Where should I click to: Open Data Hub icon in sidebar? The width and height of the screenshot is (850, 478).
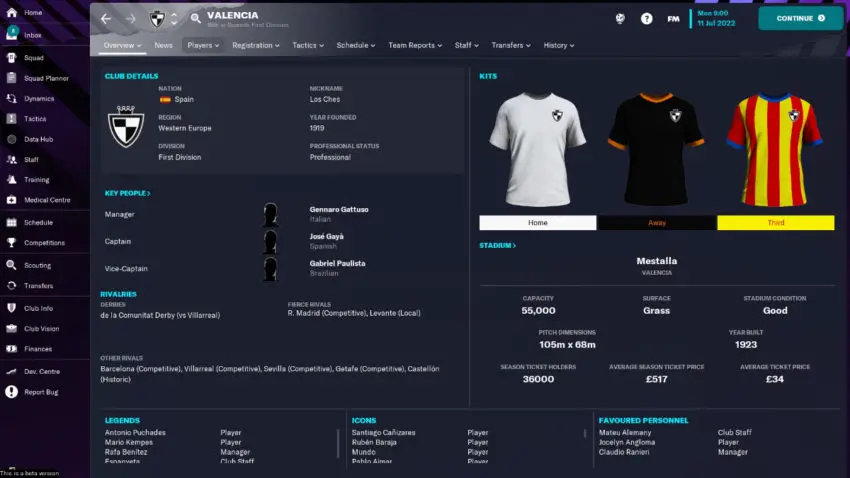[x=11, y=139]
